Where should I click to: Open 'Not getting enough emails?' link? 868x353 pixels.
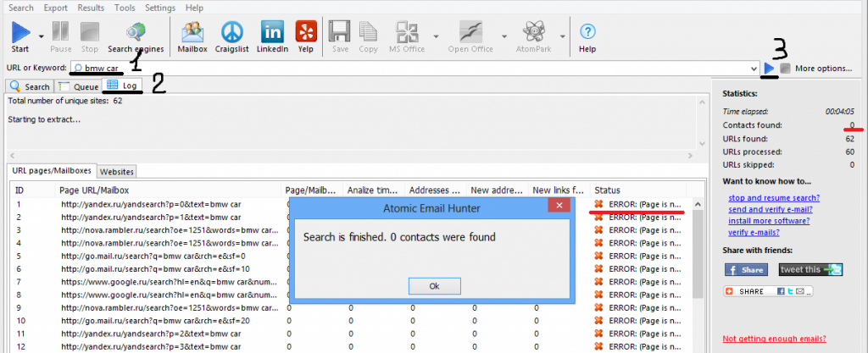[x=775, y=339]
